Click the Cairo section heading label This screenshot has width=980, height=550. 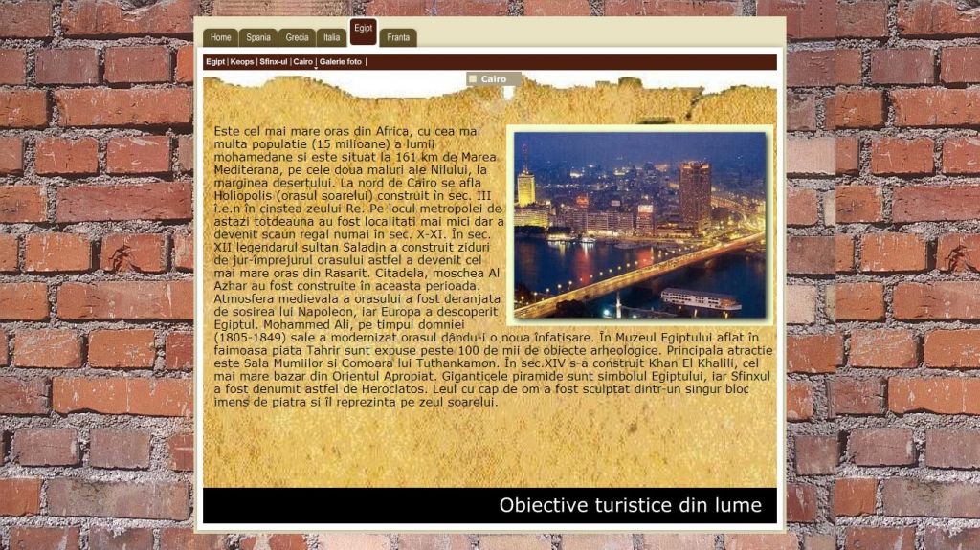click(494, 79)
